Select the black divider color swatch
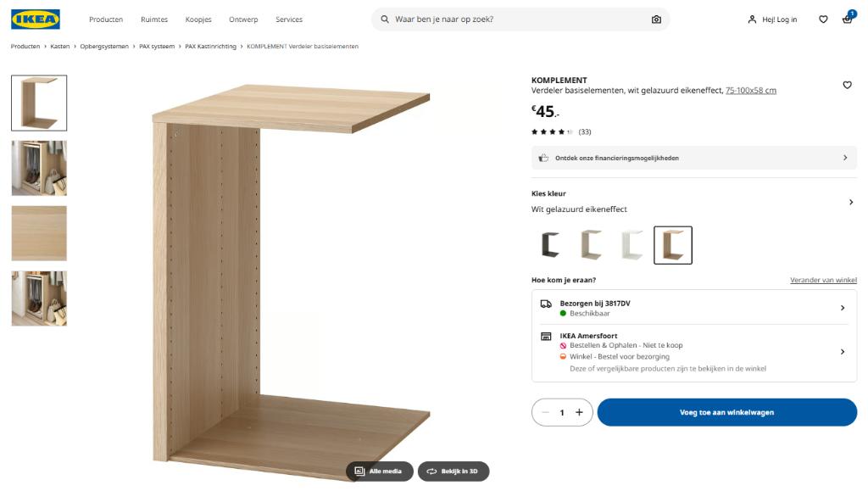Image resolution: width=868 pixels, height=502 pixels. point(551,244)
